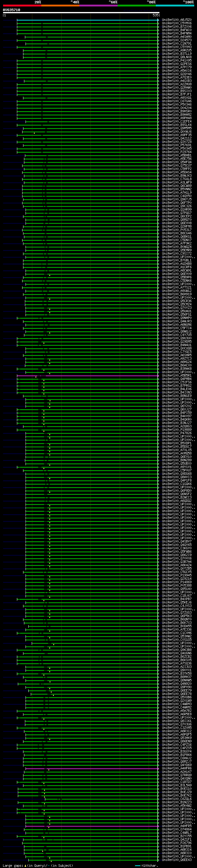The image size is (197, 868).
Task: Open hit UniRef100_Q53HK9
Action: (x=177, y=738)
